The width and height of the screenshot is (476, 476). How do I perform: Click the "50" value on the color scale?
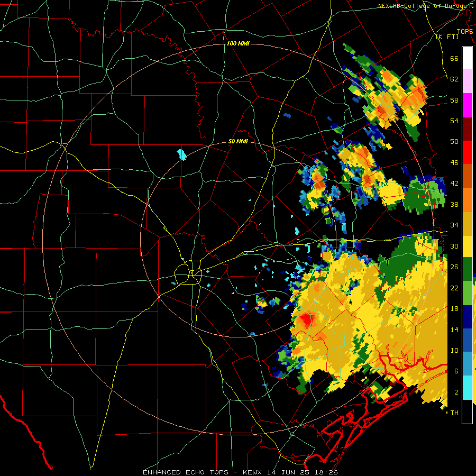454,142
